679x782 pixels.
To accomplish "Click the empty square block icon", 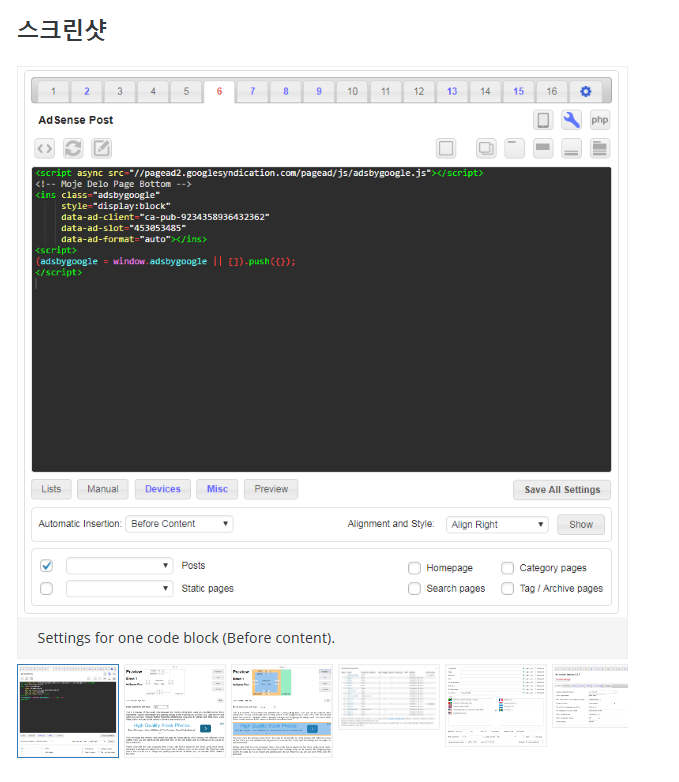I will (x=446, y=148).
